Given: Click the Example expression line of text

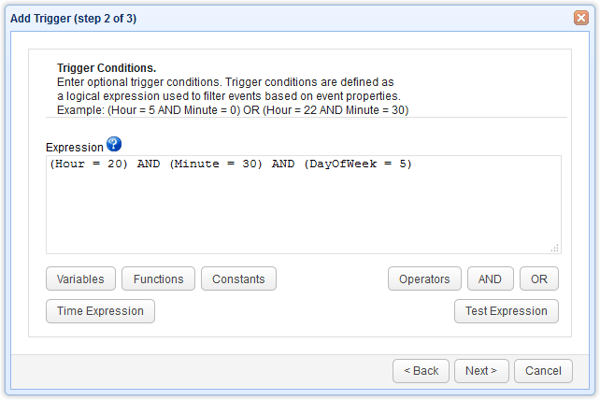Looking at the screenshot, I should (x=232, y=109).
